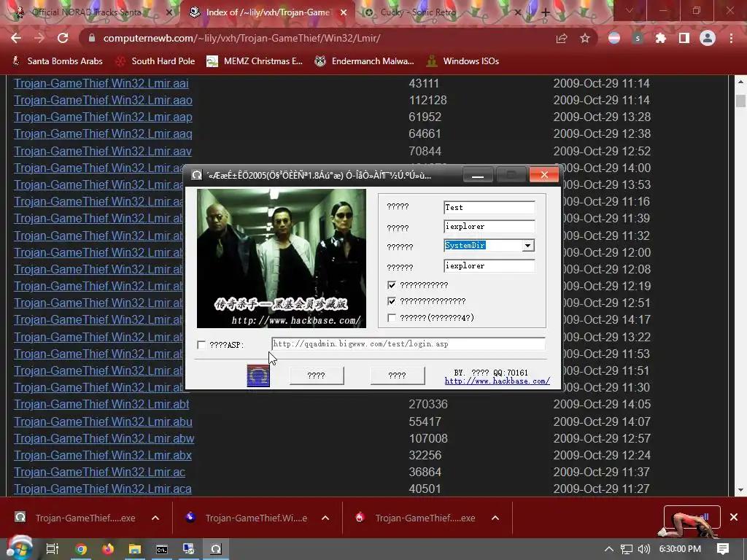The image size is (747, 560).
Task: Open first downloaded Trojan-GameThief.....exe item
Action: click(x=75, y=518)
